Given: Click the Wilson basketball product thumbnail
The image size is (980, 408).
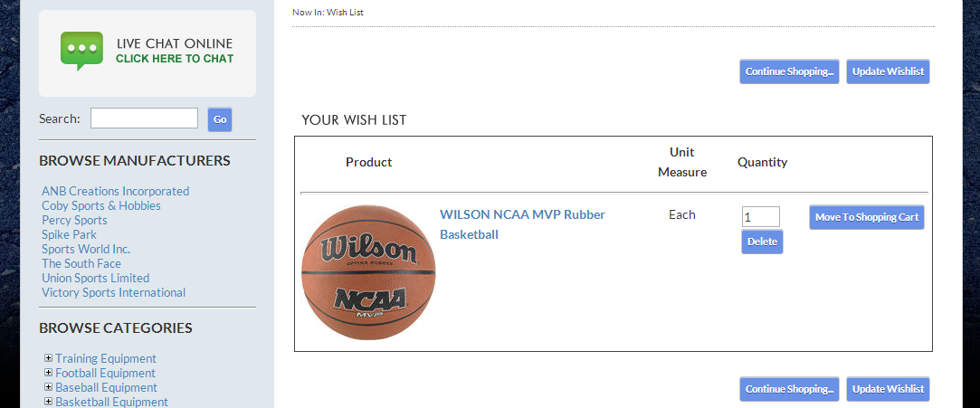Looking at the screenshot, I should (368, 272).
